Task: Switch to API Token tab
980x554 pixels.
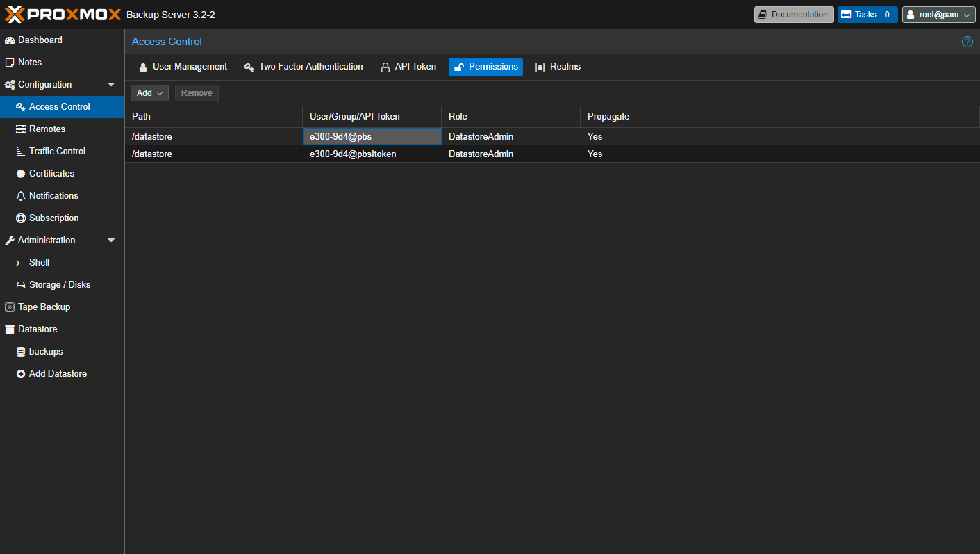Action: click(408, 67)
